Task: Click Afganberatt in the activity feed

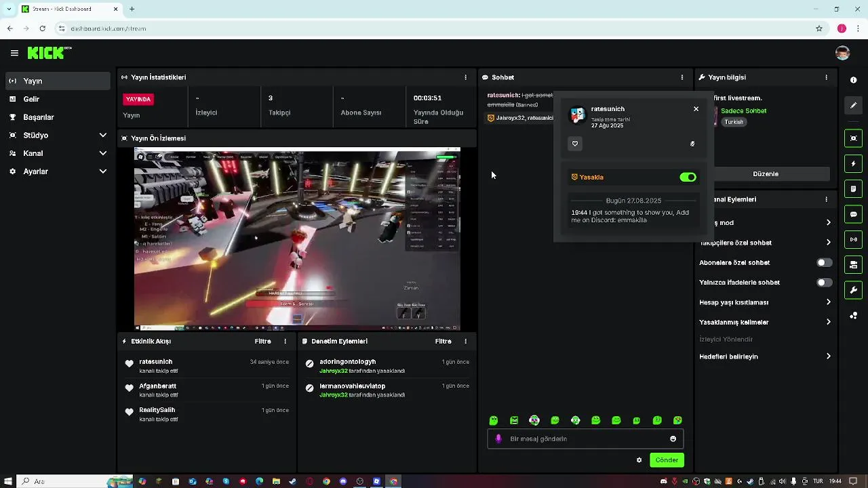Action: 157,386
